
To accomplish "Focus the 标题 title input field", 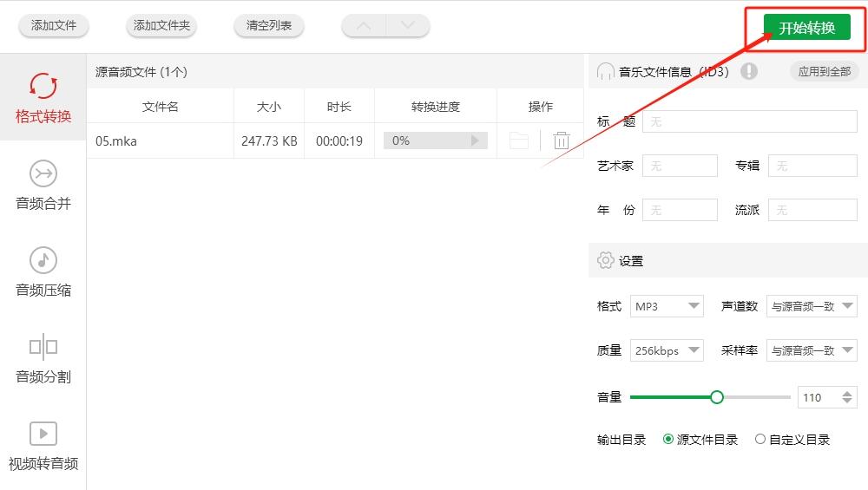I will [x=750, y=121].
